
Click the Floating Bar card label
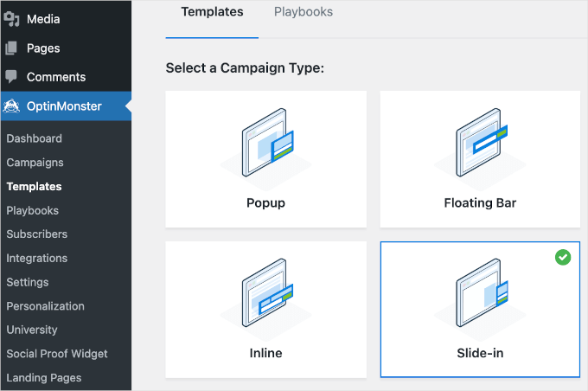coord(480,203)
